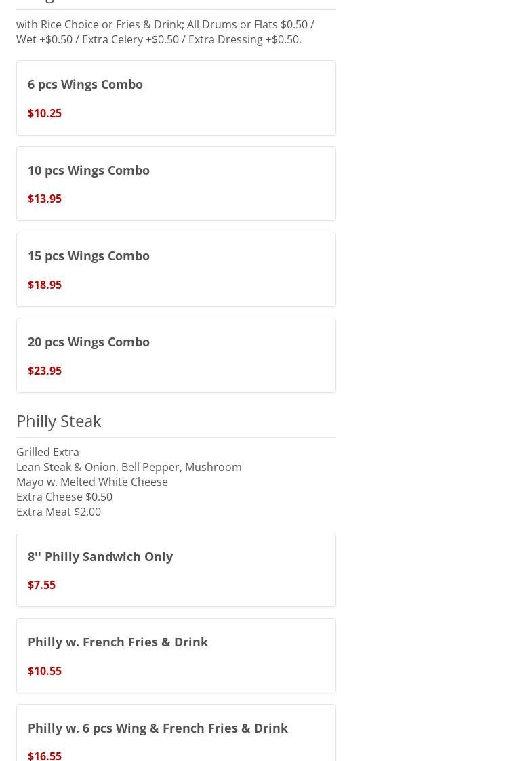The width and height of the screenshot is (532, 761).
Task: Open Philly w. 6 pcs Wing combo
Action: tap(158, 728)
